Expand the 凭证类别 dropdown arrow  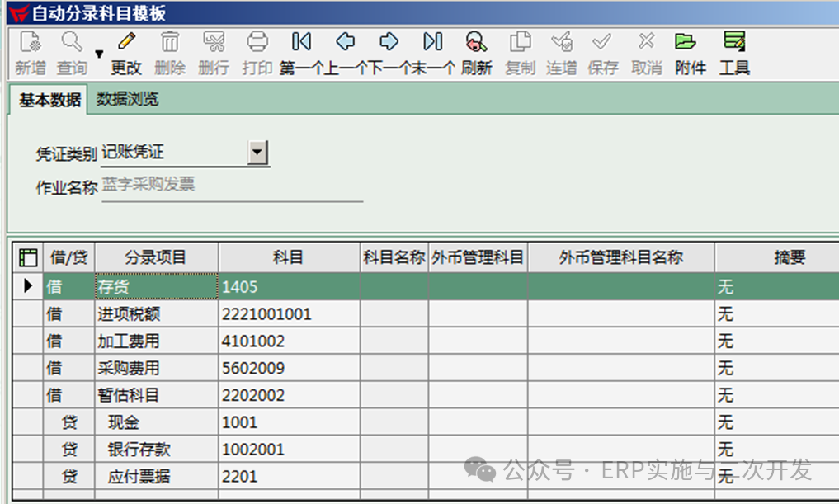pos(257,153)
